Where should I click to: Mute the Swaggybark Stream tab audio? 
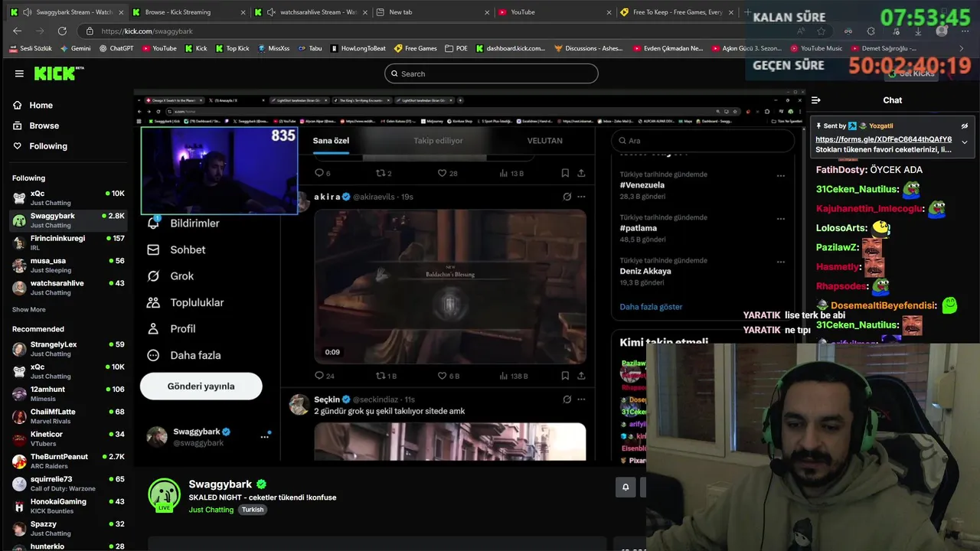28,12
